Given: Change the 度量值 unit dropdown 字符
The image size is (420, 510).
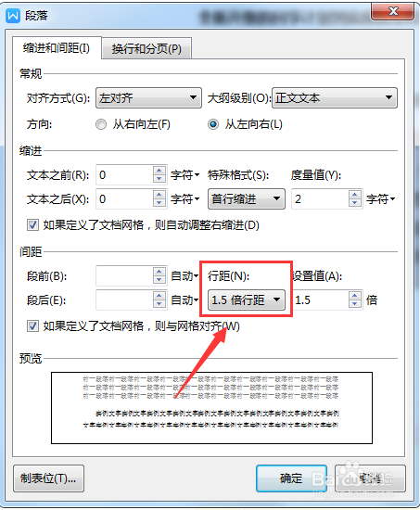Looking at the screenshot, I should click(x=380, y=198).
